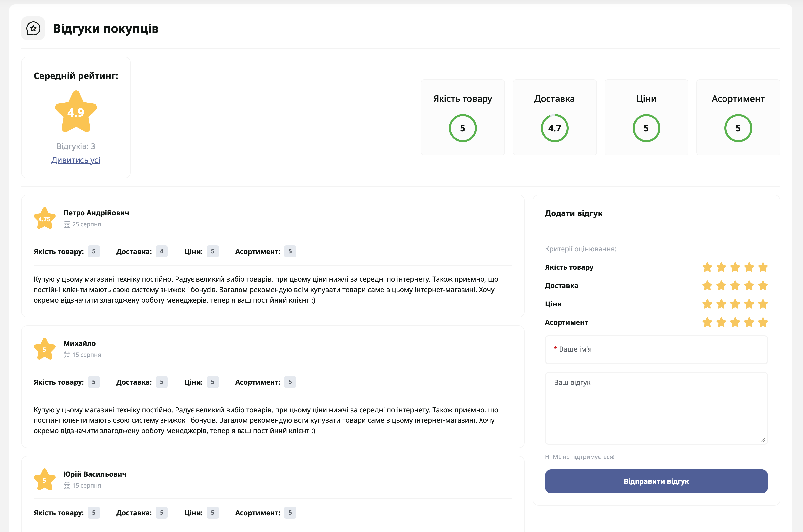The height and width of the screenshot is (532, 803).
Task: Click inside the Ваш відгук textarea
Action: coord(656,408)
